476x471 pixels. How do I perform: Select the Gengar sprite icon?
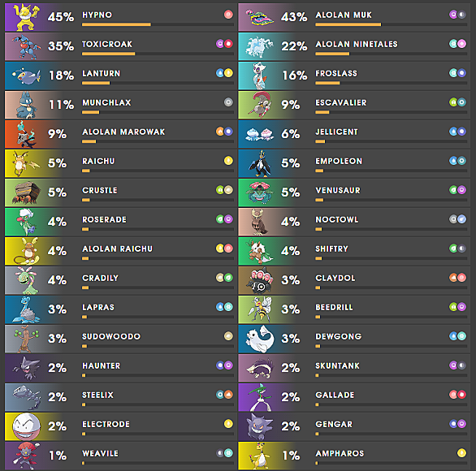(x=260, y=426)
